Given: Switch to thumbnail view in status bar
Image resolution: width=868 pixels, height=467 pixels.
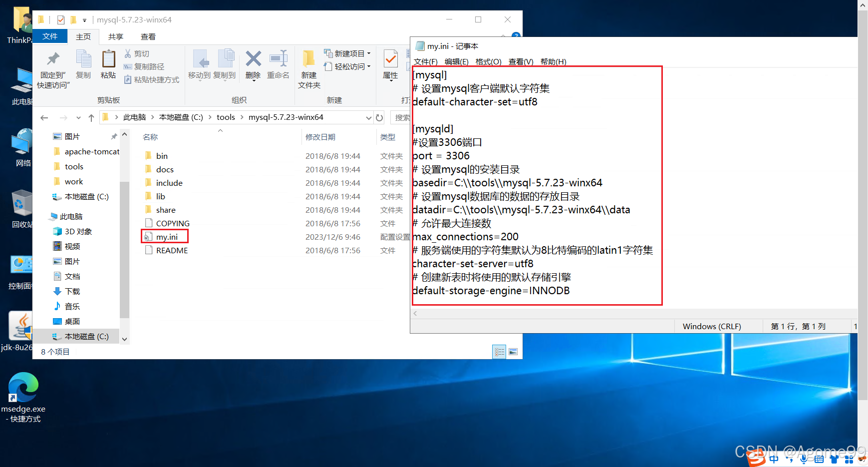Looking at the screenshot, I should click(513, 352).
